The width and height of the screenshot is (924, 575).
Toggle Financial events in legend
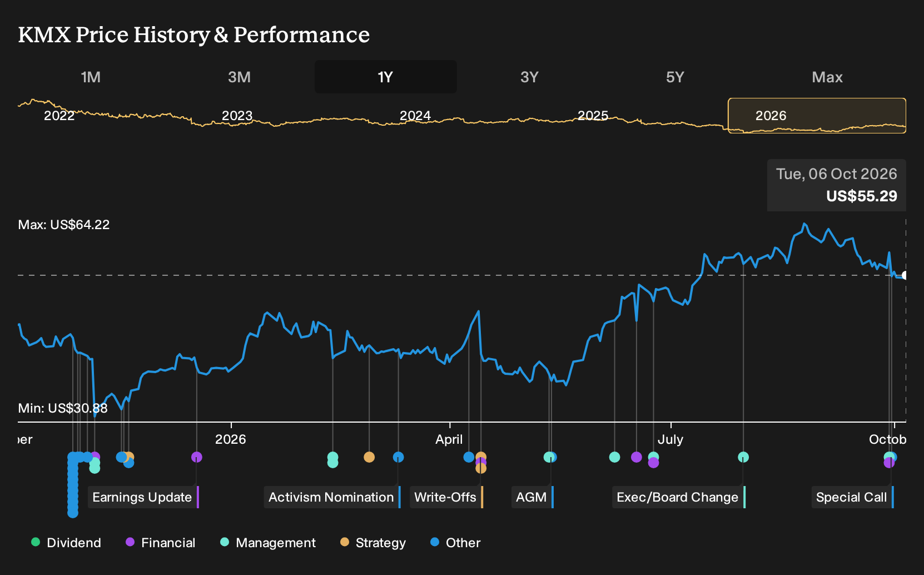pos(161,543)
